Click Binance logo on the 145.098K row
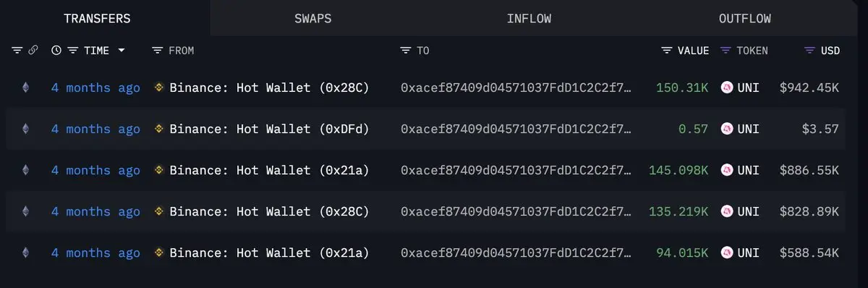868x288 pixels. (160, 171)
